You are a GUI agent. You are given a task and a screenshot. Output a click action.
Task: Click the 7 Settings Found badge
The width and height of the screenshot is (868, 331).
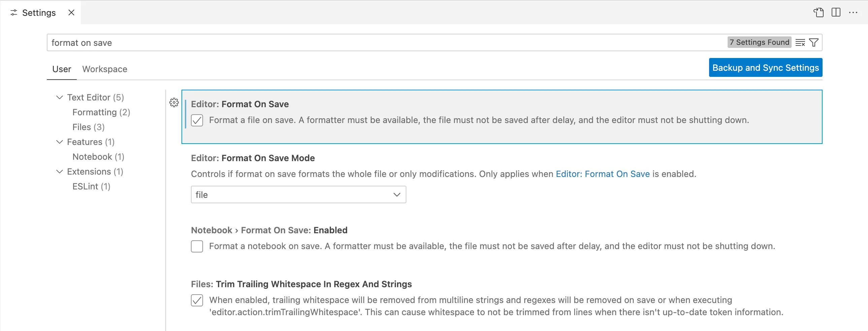pyautogui.click(x=759, y=42)
